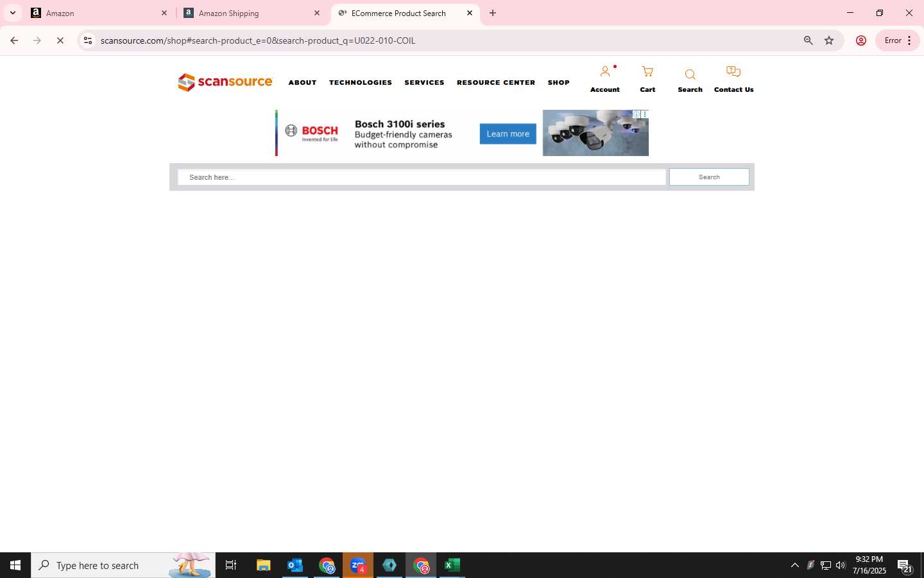Switch to the Amazon Shipping tab

click(251, 13)
